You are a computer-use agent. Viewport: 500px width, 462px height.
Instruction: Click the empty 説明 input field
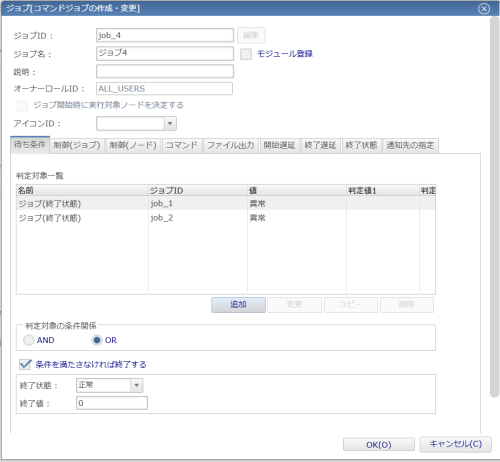click(x=165, y=71)
